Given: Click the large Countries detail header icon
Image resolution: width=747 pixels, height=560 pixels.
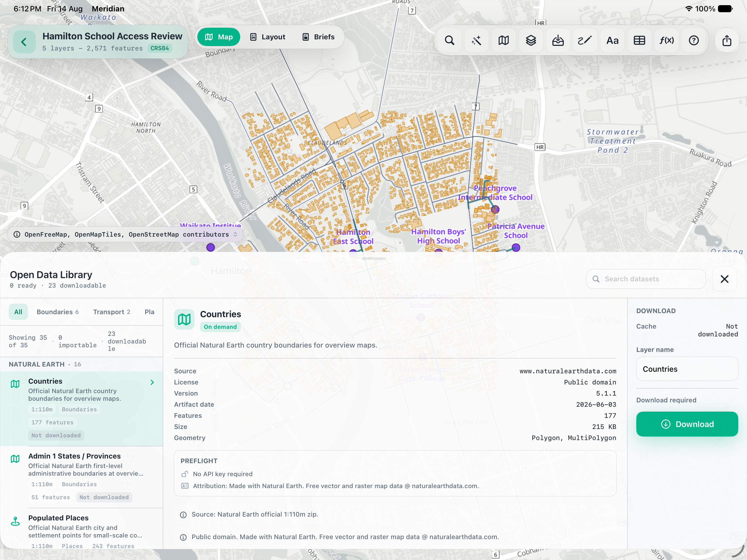Looking at the screenshot, I should (x=184, y=319).
